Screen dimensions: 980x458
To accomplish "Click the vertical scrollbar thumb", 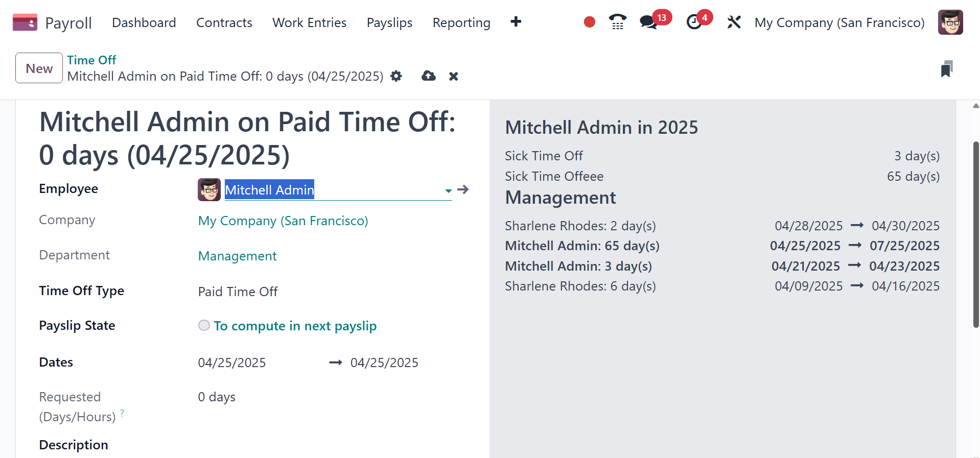I will (x=975, y=235).
